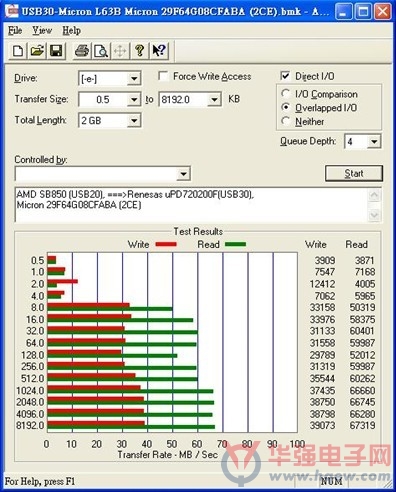Click the Start benchmark button

(x=354, y=173)
